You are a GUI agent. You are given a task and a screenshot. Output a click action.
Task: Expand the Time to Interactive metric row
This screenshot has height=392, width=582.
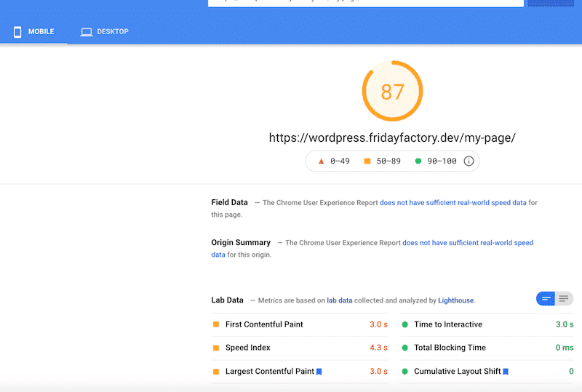point(447,324)
